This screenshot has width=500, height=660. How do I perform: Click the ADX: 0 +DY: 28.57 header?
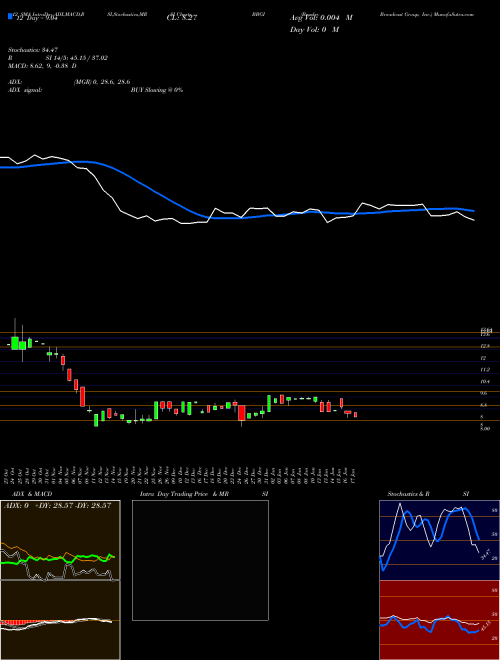click(57, 506)
